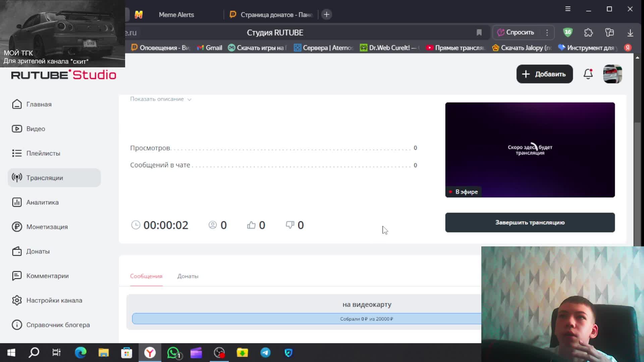Screen dimensions: 644x362
Task: Click the live stream preview player
Action: 530,150
